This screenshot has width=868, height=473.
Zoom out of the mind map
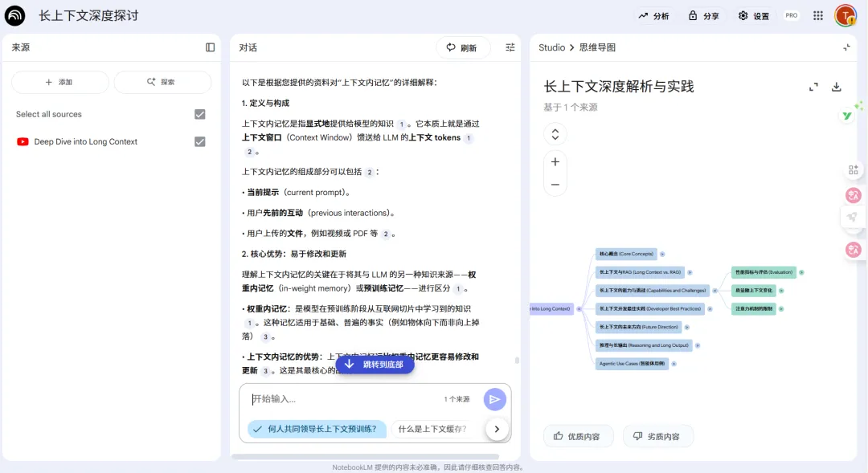click(555, 185)
